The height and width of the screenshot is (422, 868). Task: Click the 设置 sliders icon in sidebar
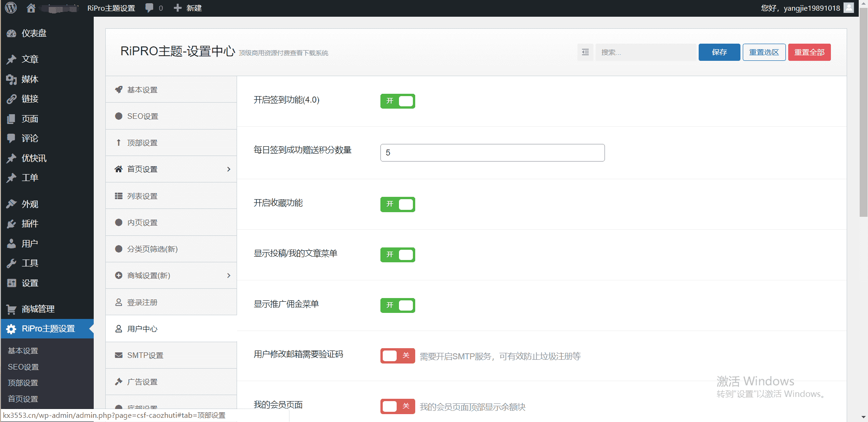click(x=12, y=283)
